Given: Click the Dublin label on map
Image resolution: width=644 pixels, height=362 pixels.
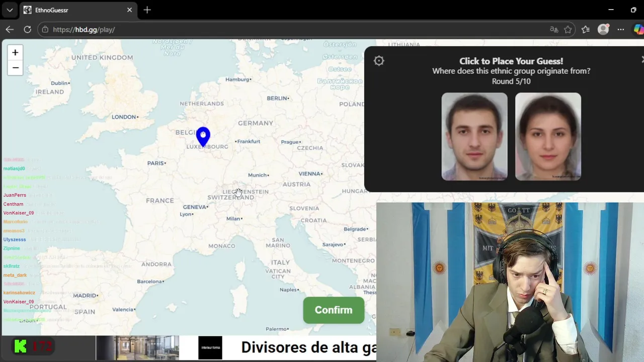Looking at the screenshot, I should tap(59, 83).
